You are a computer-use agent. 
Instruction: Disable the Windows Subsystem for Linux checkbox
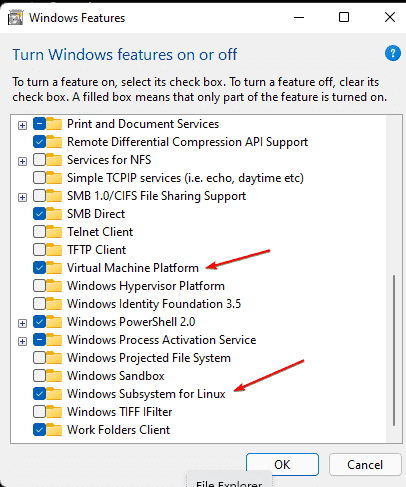click(x=39, y=394)
